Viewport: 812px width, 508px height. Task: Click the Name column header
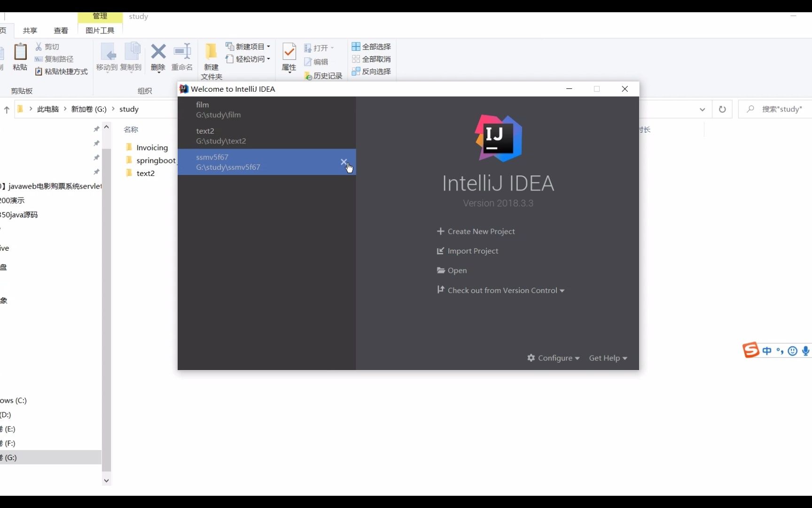131,129
